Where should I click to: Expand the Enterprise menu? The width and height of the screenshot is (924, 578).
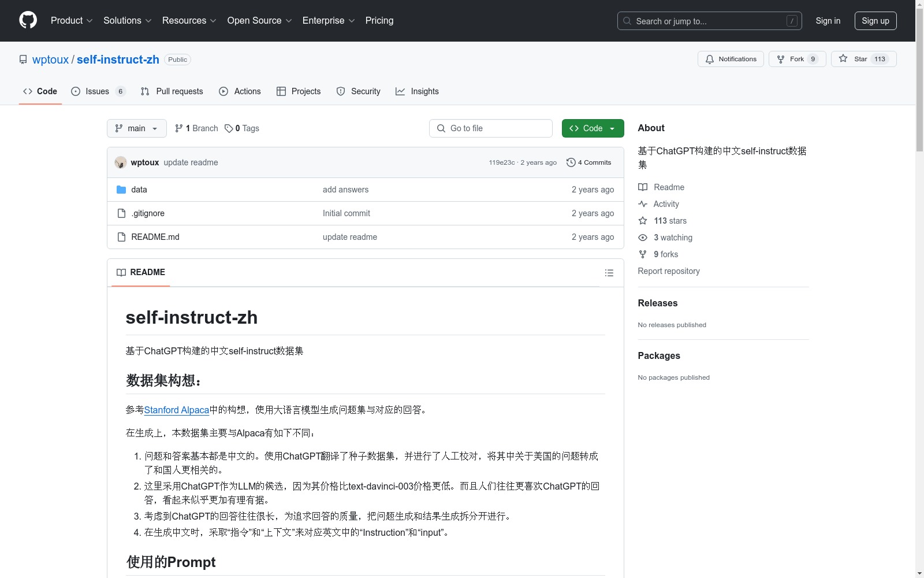click(x=329, y=20)
